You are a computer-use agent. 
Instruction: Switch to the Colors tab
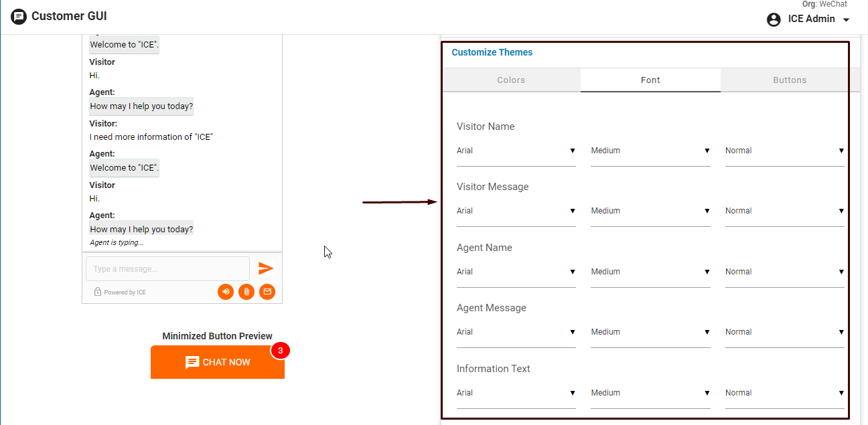click(511, 80)
